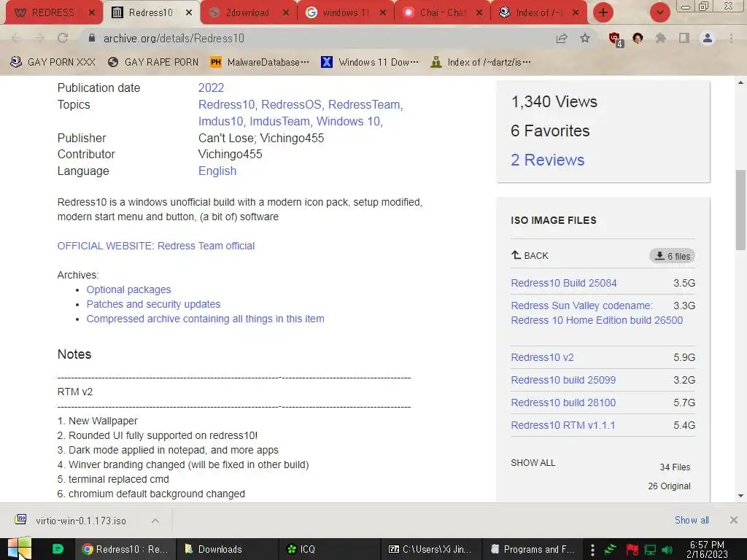
Task: Download Redress10 v2 ISO
Action: point(542,357)
